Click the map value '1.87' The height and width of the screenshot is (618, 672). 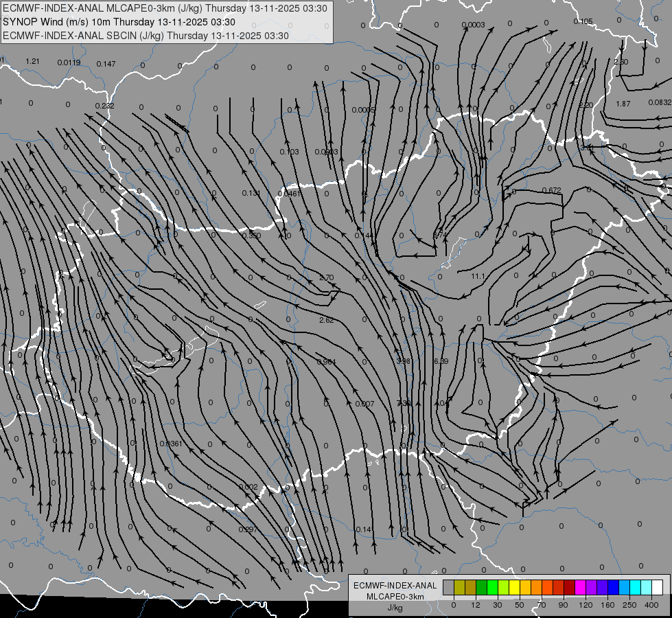623,104
